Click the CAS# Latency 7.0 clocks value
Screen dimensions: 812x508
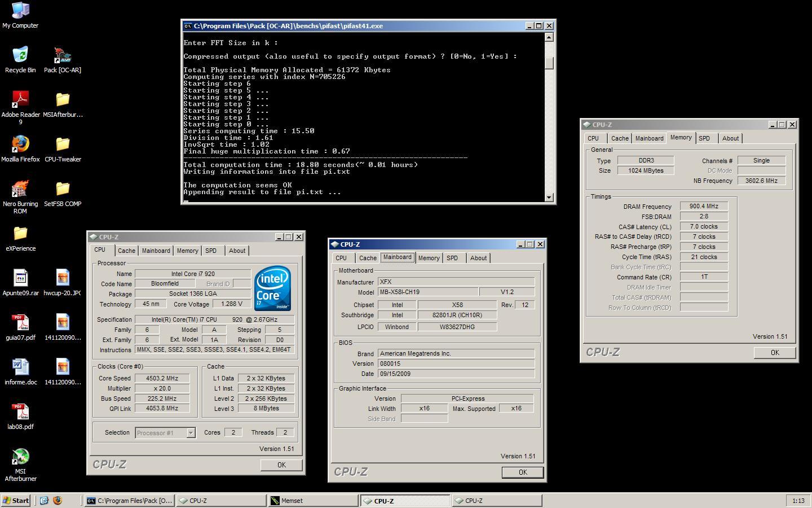[704, 227]
